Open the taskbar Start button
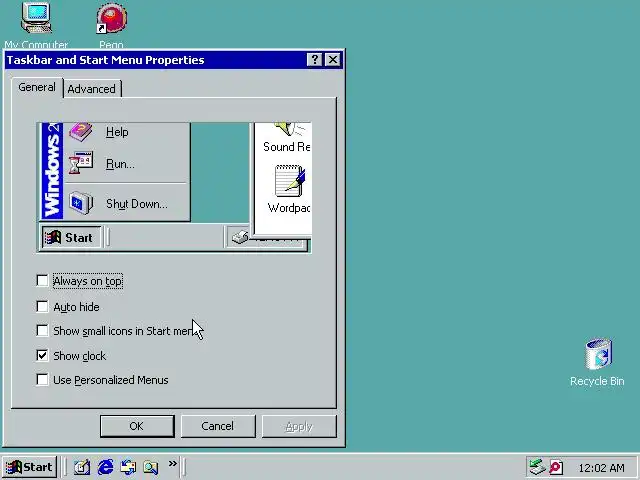The image size is (640, 480). [x=29, y=467]
